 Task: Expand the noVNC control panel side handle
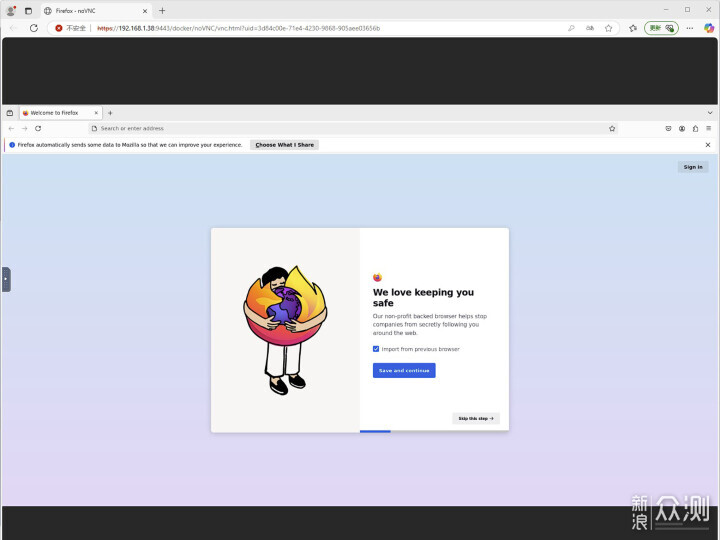(x=6, y=279)
